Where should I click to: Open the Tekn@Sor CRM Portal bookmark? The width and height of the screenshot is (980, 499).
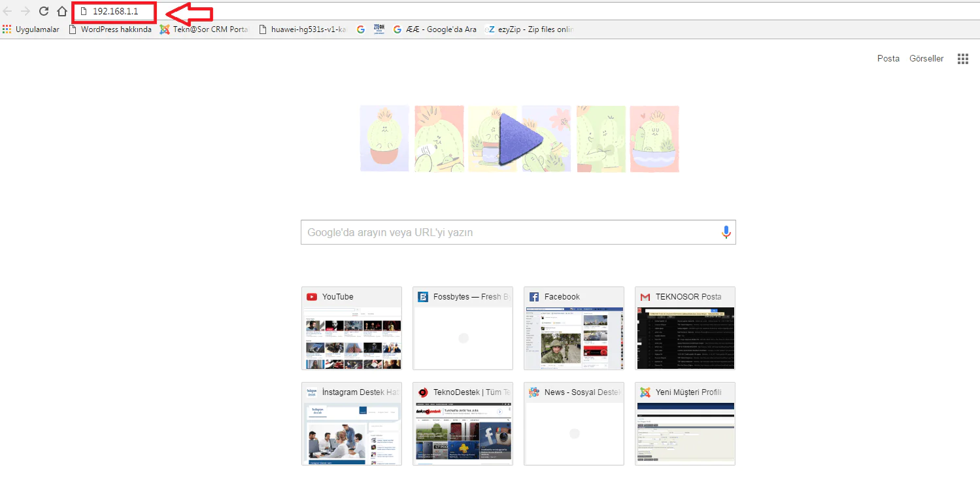coord(204,29)
